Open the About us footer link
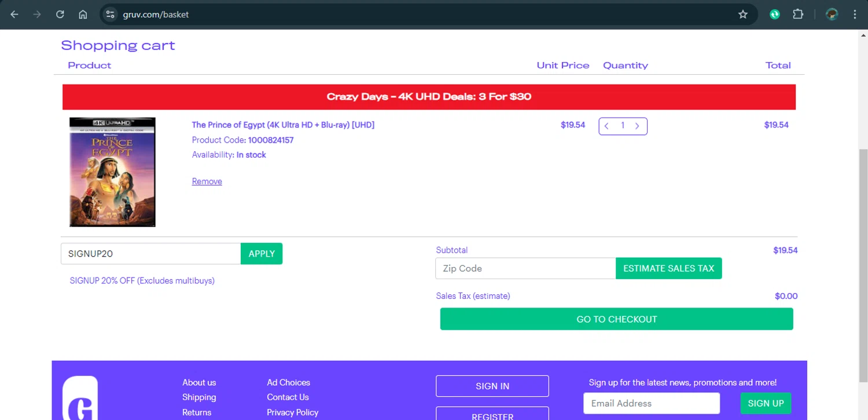This screenshot has width=868, height=420. pos(199,382)
